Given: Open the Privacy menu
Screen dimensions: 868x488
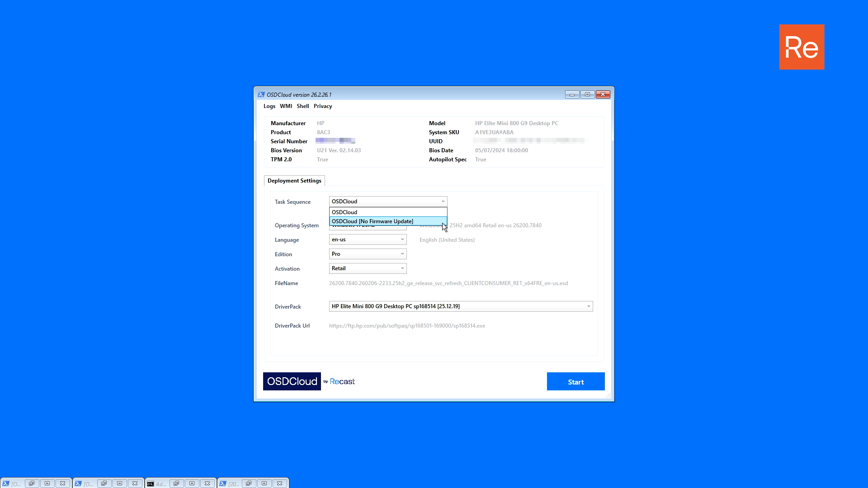Looking at the screenshot, I should coord(323,106).
